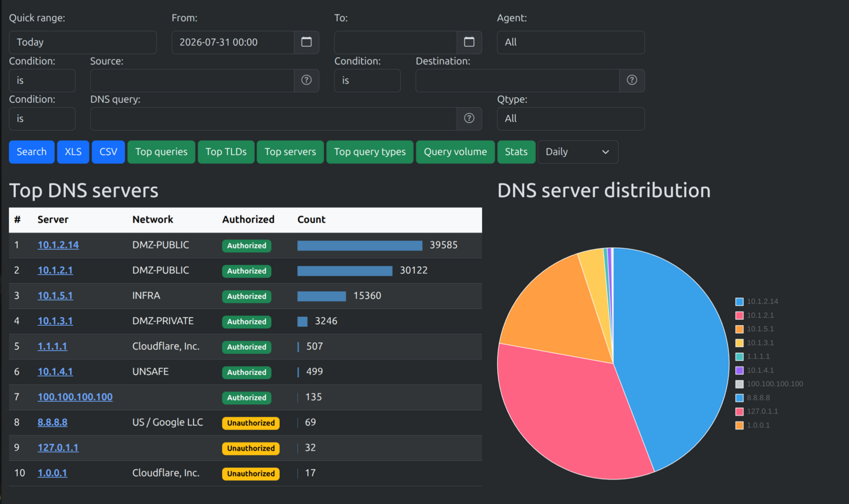Open server link 10.1.4.1
The height and width of the screenshot is (504, 849).
click(x=55, y=372)
